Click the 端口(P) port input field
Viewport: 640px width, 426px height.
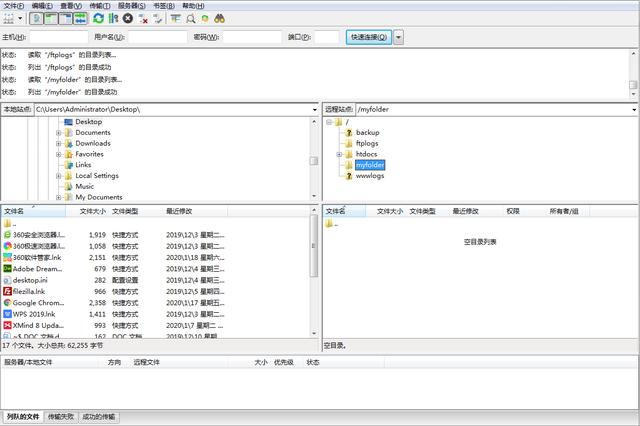327,37
